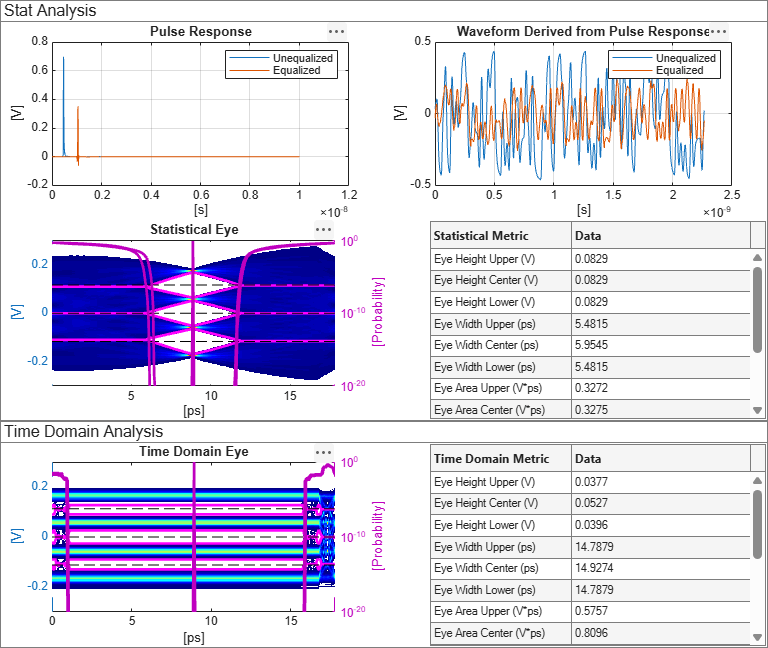768x648 pixels.
Task: Click the Statistical Metric table scrollbar thumb
Action: 757,309
